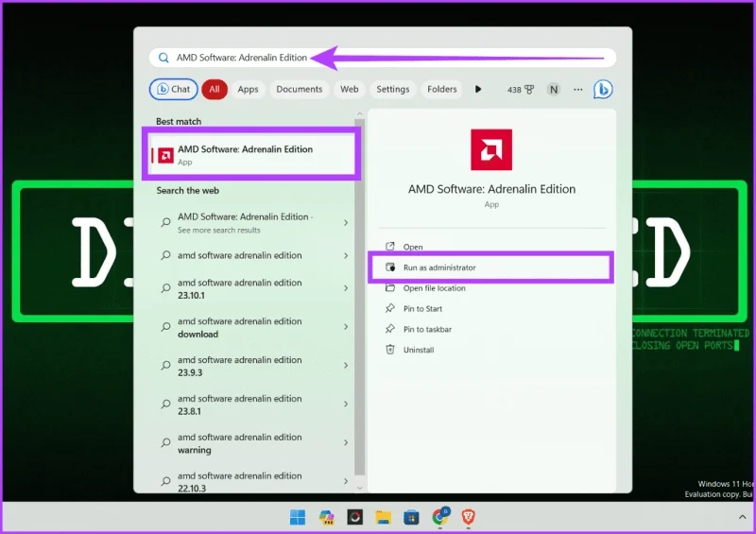The height and width of the screenshot is (534, 756).
Task: Expand chevron for the download suggestion
Action: click(346, 327)
